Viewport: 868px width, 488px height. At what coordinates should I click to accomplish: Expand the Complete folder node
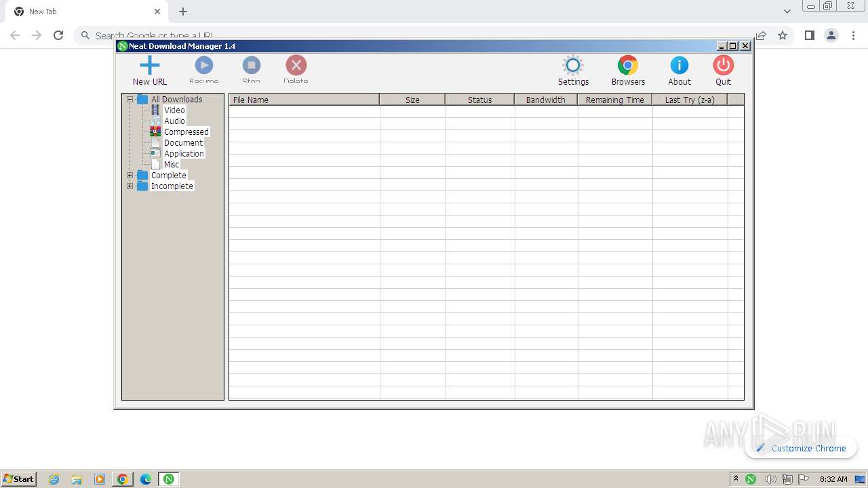pyautogui.click(x=130, y=175)
